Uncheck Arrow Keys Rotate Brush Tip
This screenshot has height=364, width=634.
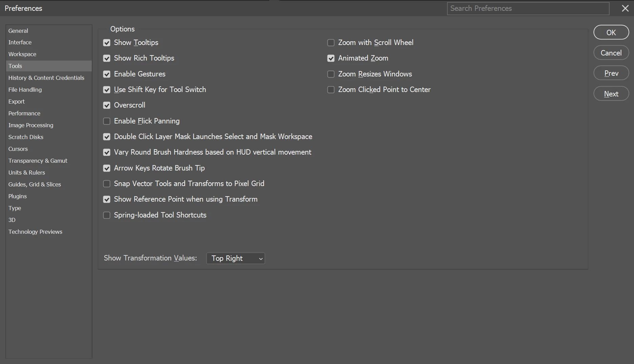[107, 168]
